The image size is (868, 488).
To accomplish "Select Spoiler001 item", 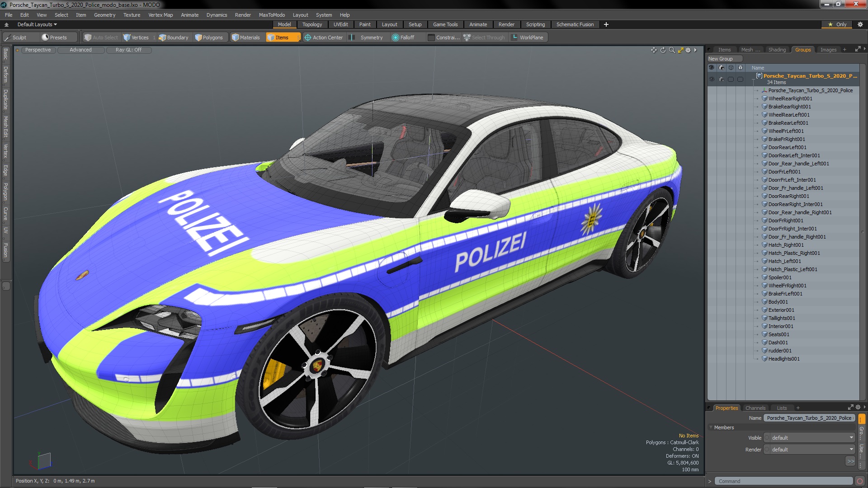I will [x=780, y=277].
